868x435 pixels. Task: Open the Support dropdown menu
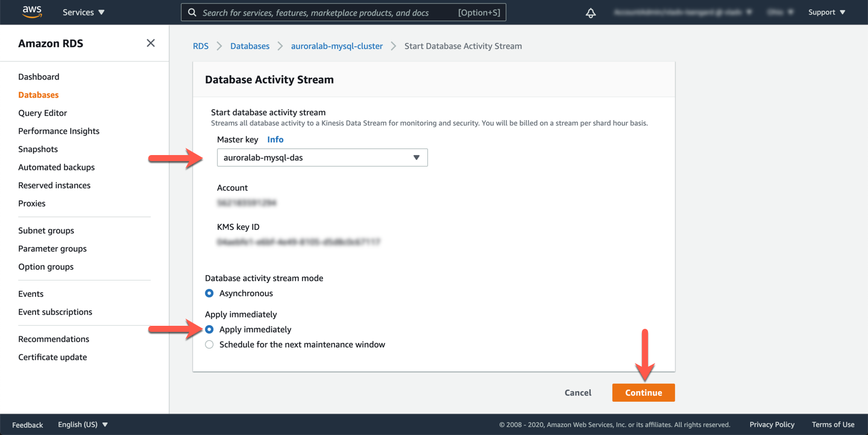point(826,12)
